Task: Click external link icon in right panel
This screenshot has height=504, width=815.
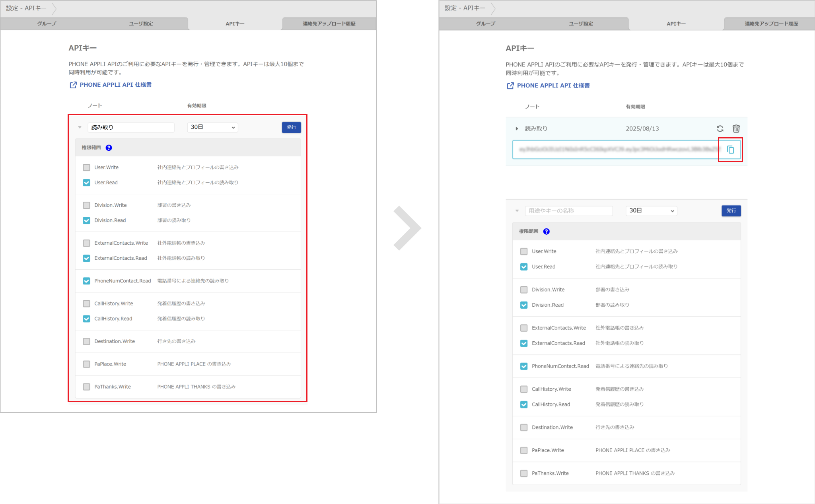Action: [510, 86]
